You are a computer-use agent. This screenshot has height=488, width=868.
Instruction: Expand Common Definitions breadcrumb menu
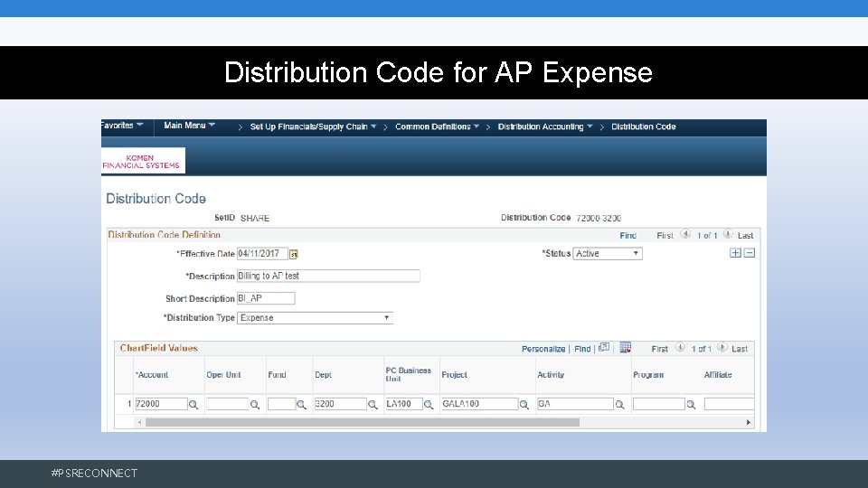point(437,127)
